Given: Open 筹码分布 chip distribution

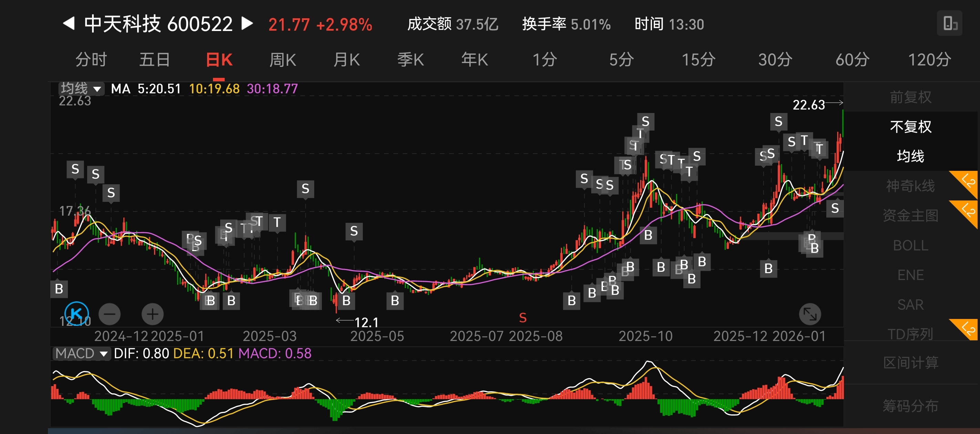Looking at the screenshot, I should [910, 406].
